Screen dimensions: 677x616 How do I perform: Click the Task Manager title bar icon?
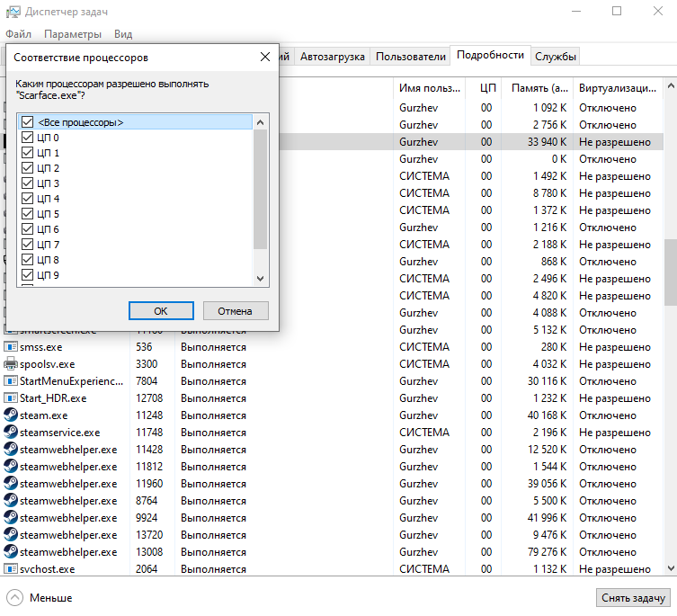tap(13, 12)
